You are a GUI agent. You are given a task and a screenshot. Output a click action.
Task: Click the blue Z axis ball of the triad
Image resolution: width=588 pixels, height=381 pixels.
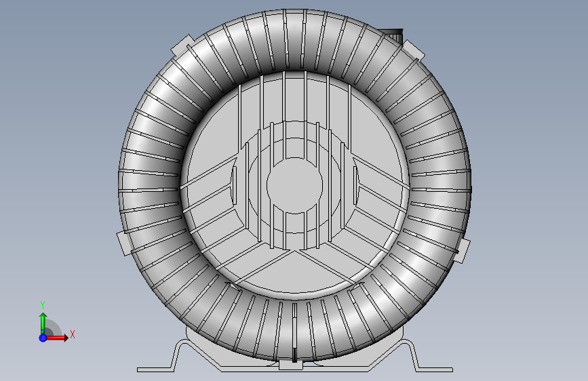43,338
